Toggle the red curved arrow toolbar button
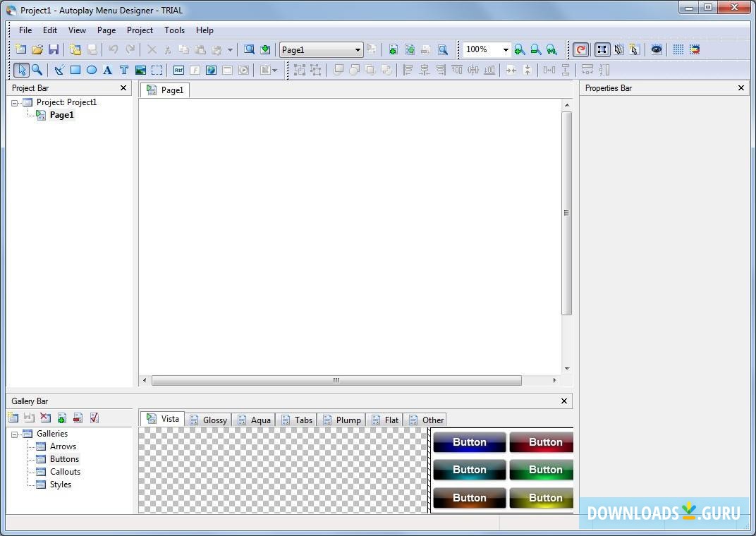Image resolution: width=756 pixels, height=536 pixels. pyautogui.click(x=581, y=49)
